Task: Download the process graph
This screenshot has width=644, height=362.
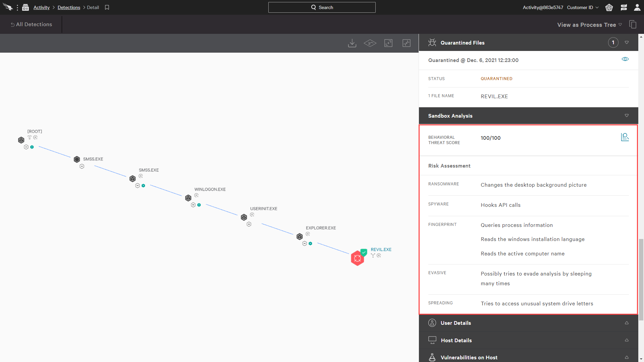Action: [x=352, y=43]
